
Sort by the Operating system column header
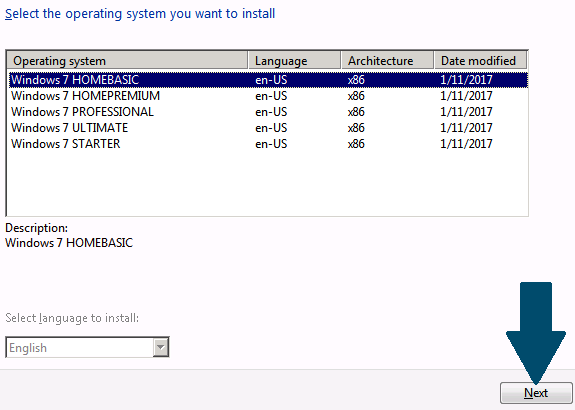127,61
